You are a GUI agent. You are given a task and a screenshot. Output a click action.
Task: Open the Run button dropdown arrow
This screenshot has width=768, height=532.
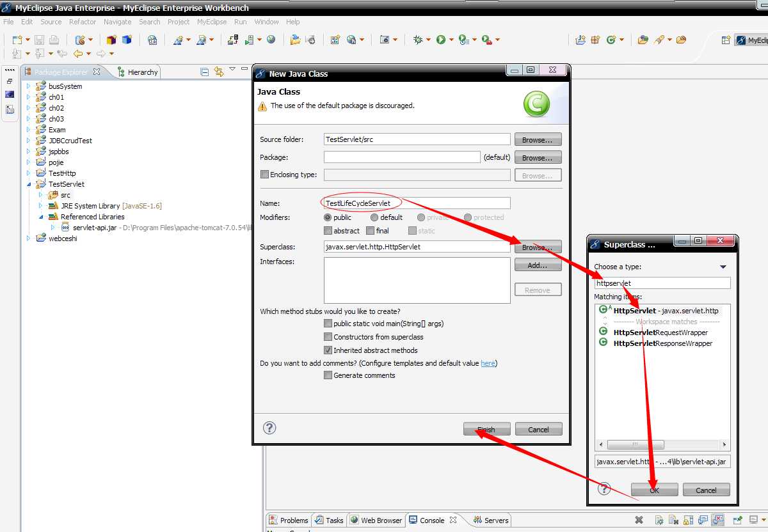click(451, 40)
